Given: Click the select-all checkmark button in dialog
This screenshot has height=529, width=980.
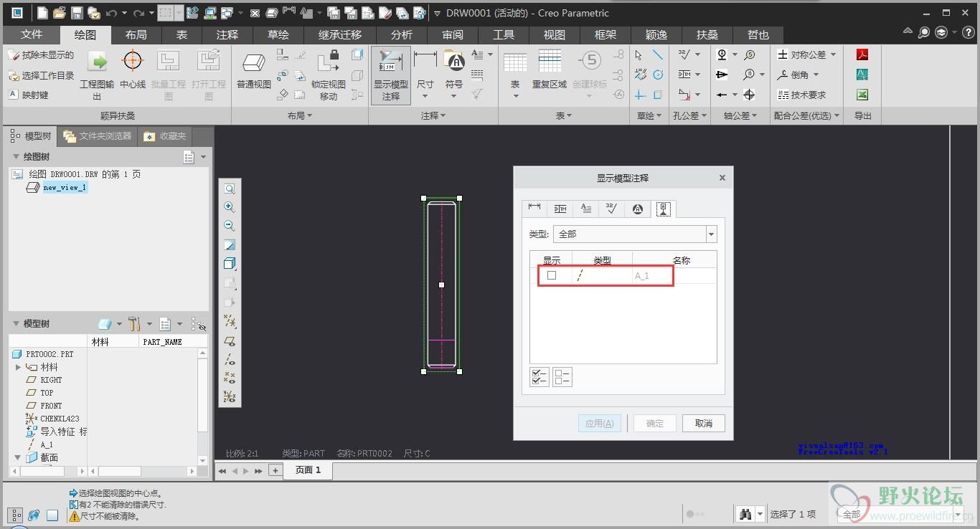Looking at the screenshot, I should tap(539, 376).
